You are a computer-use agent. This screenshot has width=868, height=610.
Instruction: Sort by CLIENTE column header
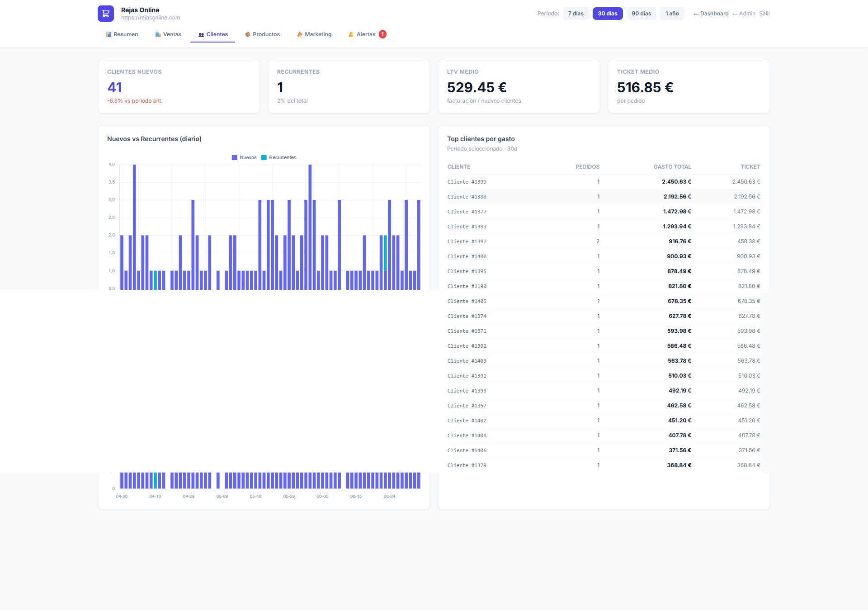[x=459, y=167]
